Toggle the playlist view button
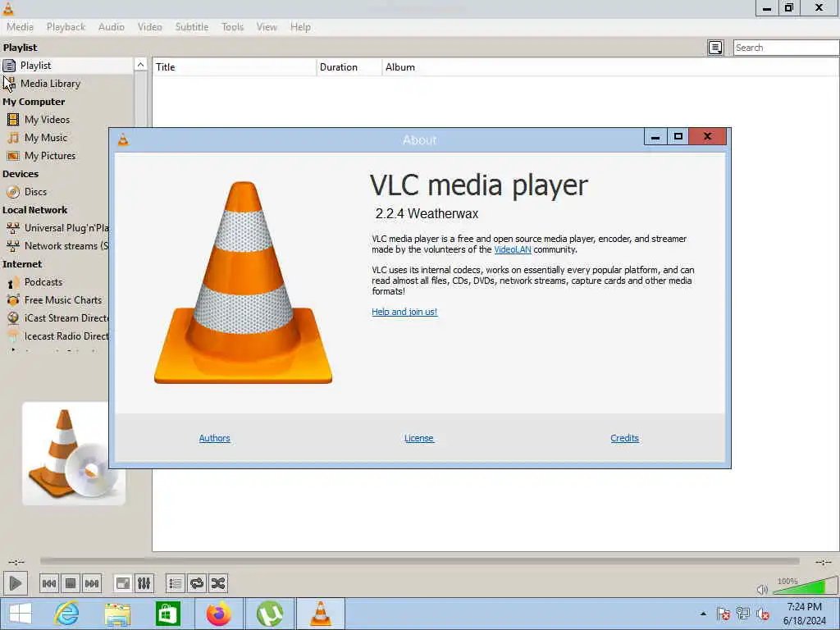This screenshot has height=630, width=840. click(x=176, y=583)
